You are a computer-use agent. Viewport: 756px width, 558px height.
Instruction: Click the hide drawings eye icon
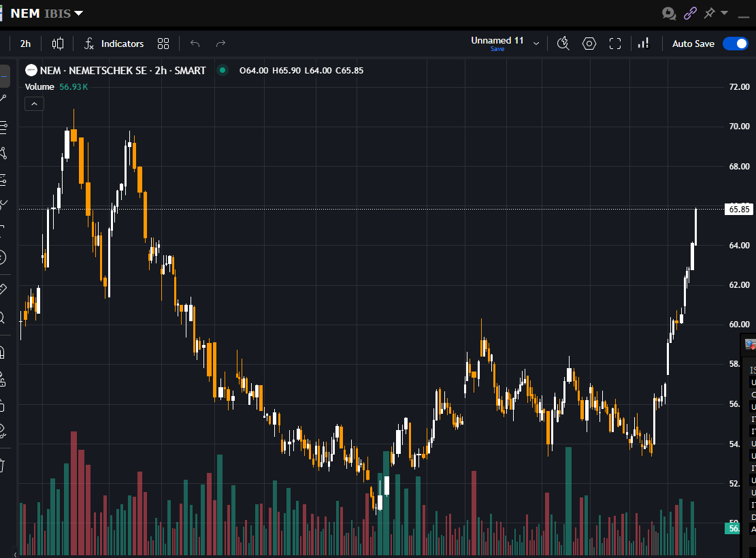3,431
